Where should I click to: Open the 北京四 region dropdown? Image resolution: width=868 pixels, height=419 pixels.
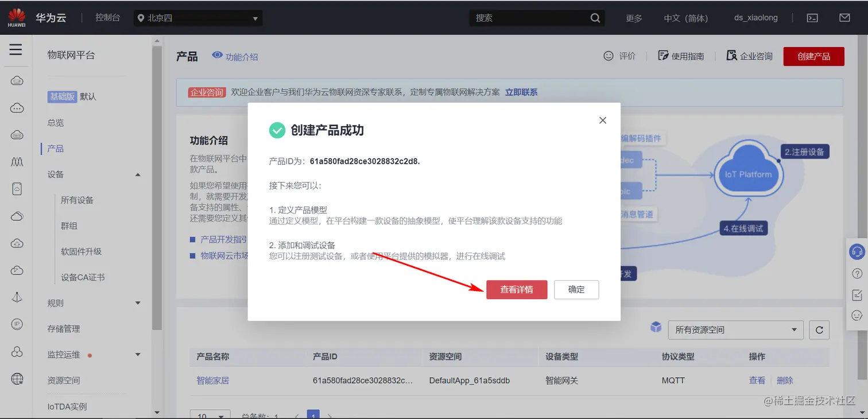pyautogui.click(x=199, y=18)
